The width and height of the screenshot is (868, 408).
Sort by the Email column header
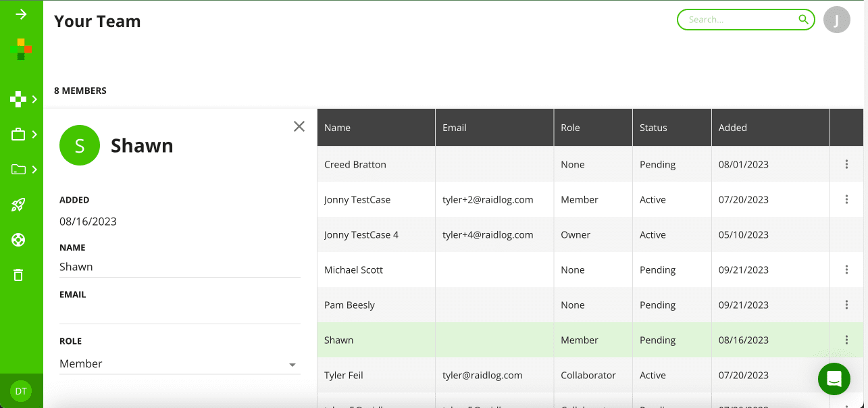tap(494, 127)
